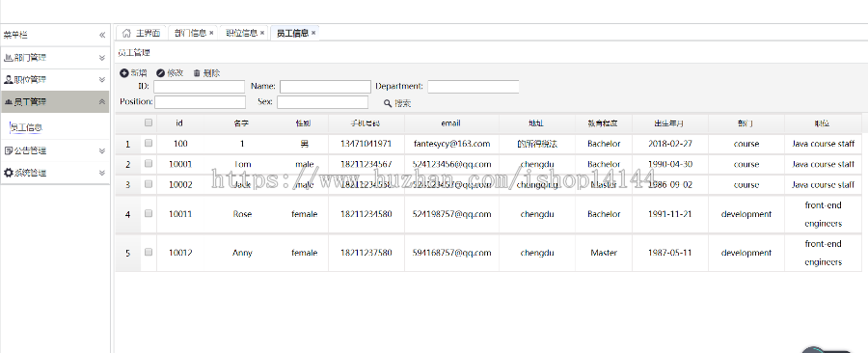Screen dimensions: 868x353
Task: Click the name Anny cell
Action: [x=242, y=253]
